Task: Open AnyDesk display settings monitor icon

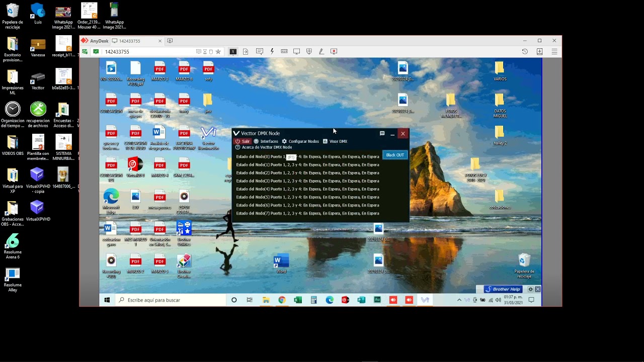Action: point(296,51)
